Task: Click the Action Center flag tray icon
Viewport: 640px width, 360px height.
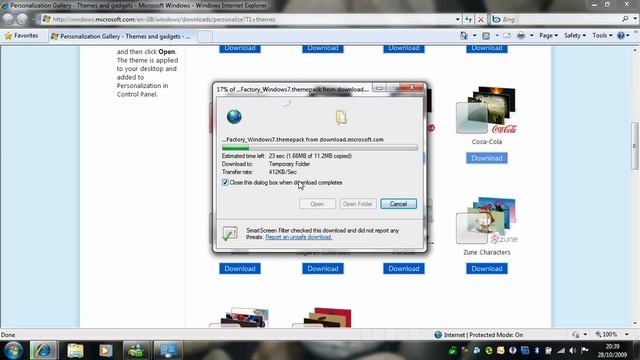Action: pos(584,350)
